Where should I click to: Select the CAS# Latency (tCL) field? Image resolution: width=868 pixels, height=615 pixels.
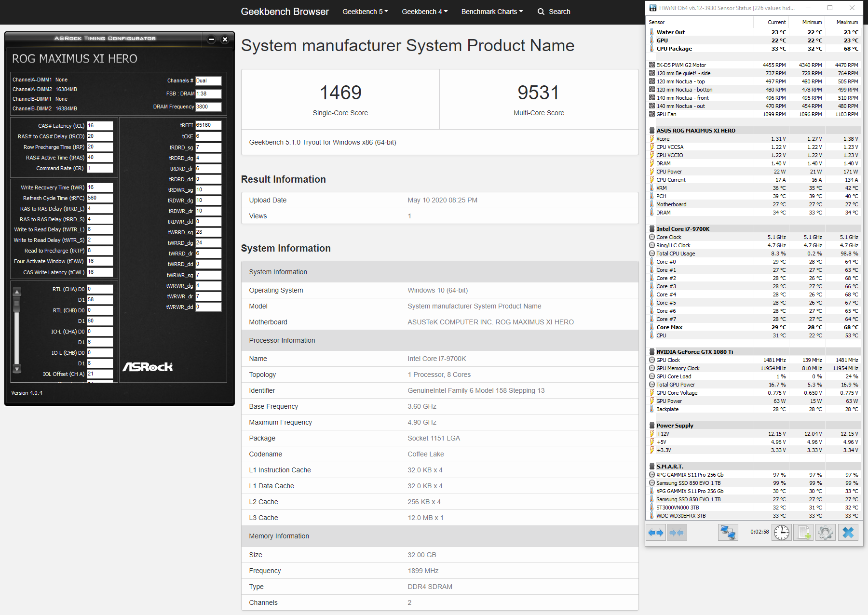100,126
